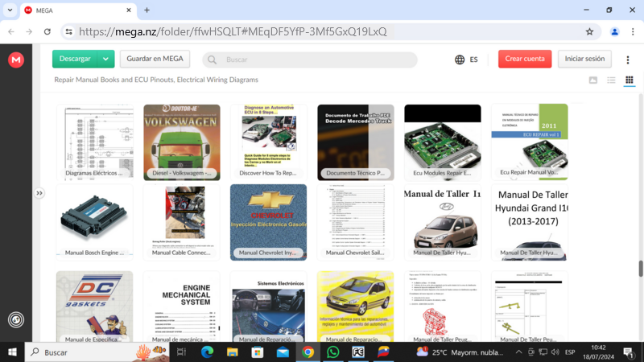Screen dimensions: 644x362
Task: Launch Microsoft Edge from the taskbar
Action: point(207,352)
